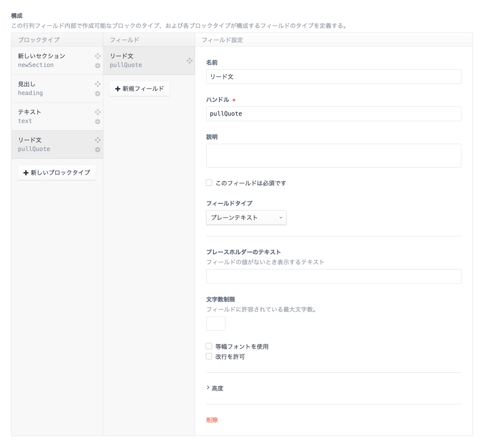Select the 見出し heading block type
The width and height of the screenshot is (483, 448).
click(51, 89)
